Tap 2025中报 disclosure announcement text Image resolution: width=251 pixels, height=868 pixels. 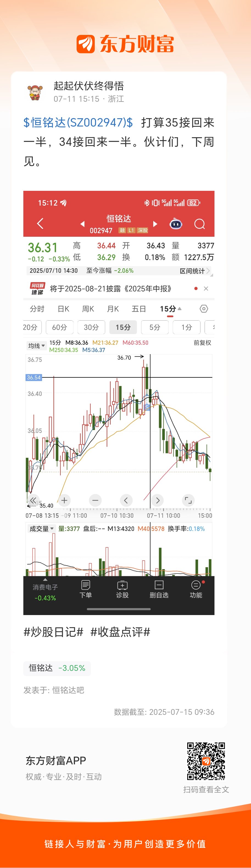[x=111, y=289]
